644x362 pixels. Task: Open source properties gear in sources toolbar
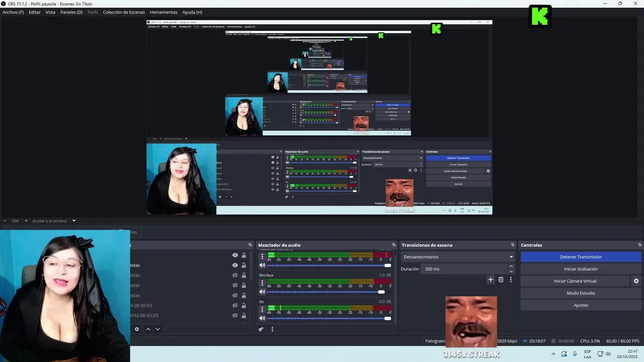pos(136,329)
